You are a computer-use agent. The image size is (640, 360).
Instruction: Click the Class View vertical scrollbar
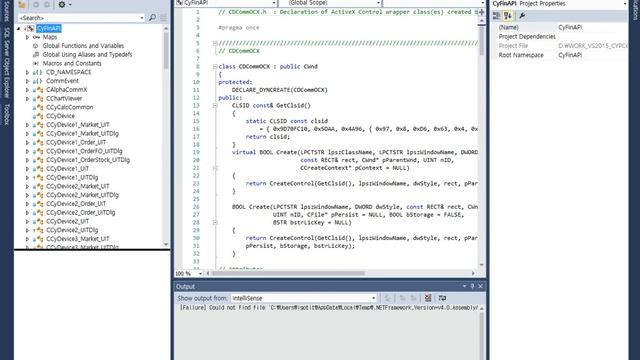coord(166,136)
